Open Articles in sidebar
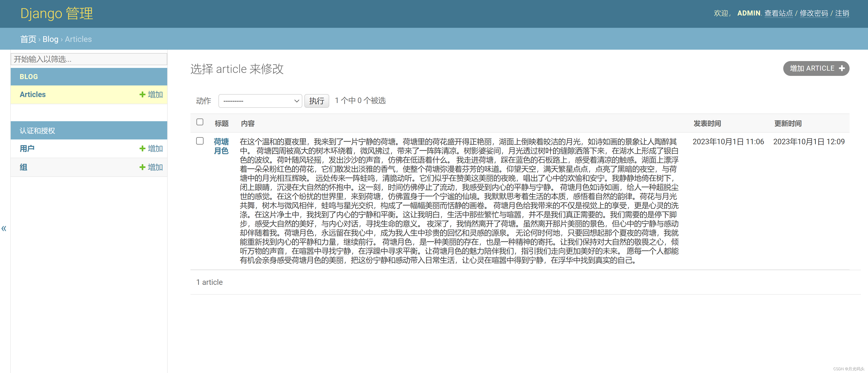 [33, 95]
